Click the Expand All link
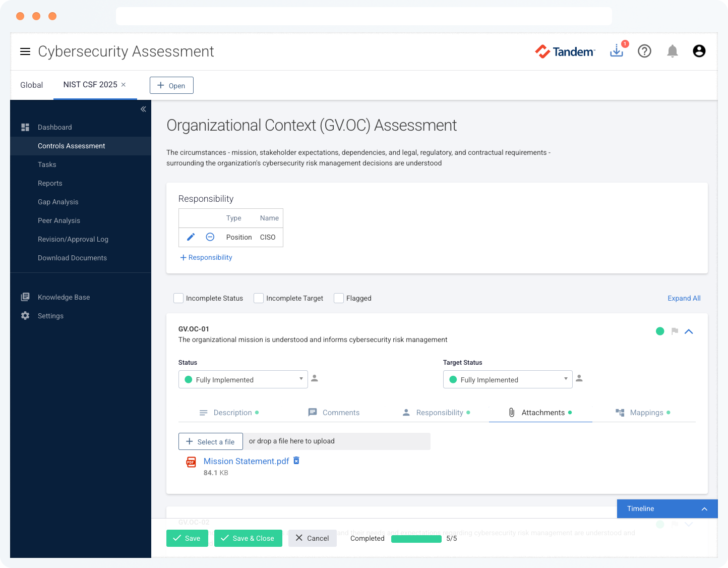Image resolution: width=728 pixels, height=568 pixels. [684, 298]
